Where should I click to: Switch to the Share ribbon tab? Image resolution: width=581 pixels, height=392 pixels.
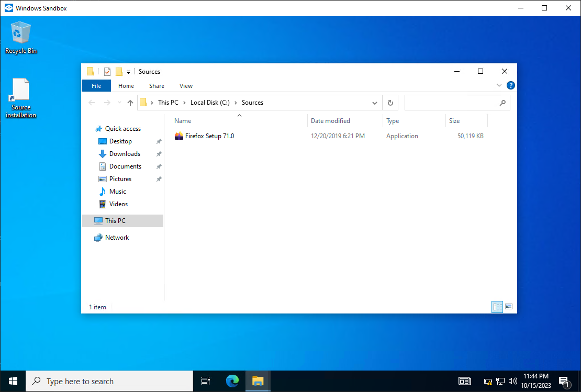[x=157, y=86]
